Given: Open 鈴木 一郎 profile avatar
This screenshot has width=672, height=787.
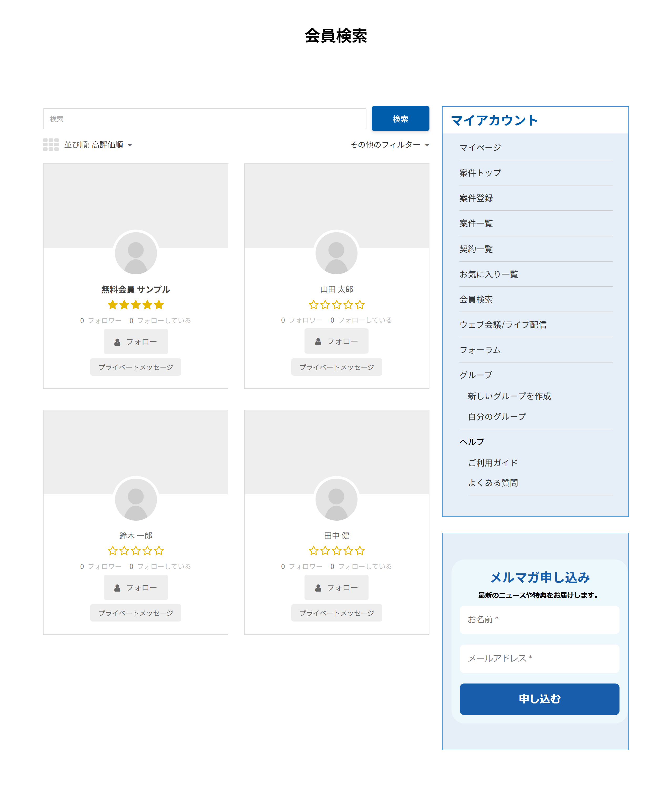Looking at the screenshot, I should coord(135,499).
